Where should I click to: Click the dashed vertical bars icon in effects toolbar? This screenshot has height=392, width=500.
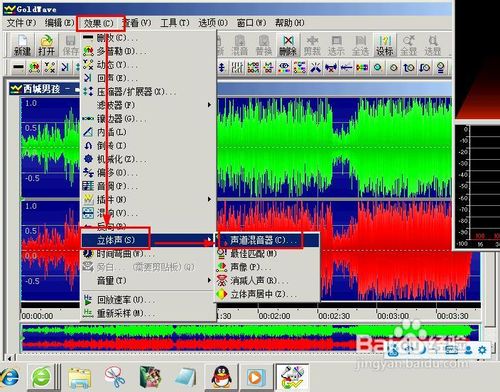(237, 68)
